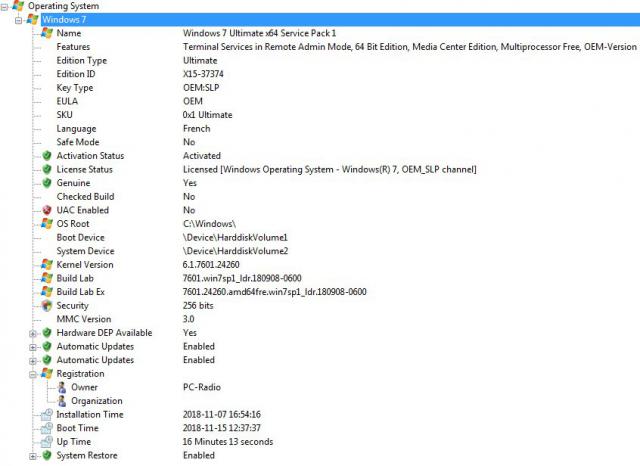Viewport: 640px width, 466px height.
Task: Click the user icon beside Owner
Action: click(62, 387)
